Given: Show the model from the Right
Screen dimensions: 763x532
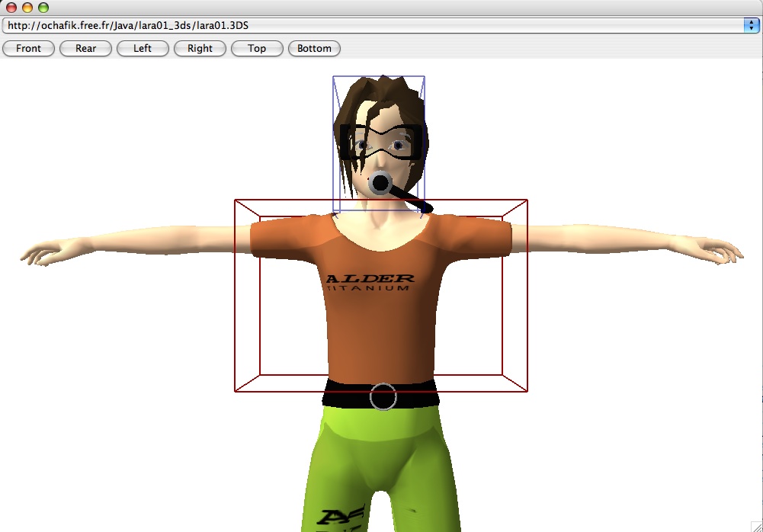Looking at the screenshot, I should point(200,48).
